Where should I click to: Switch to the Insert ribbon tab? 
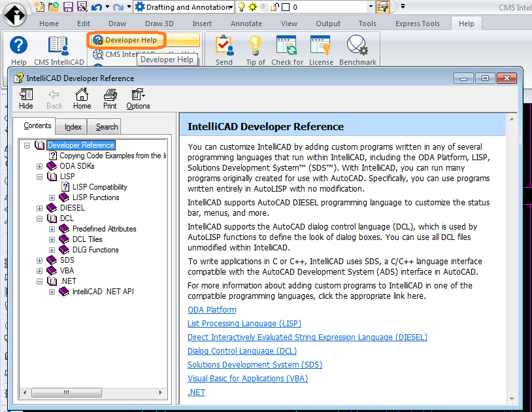(x=202, y=24)
